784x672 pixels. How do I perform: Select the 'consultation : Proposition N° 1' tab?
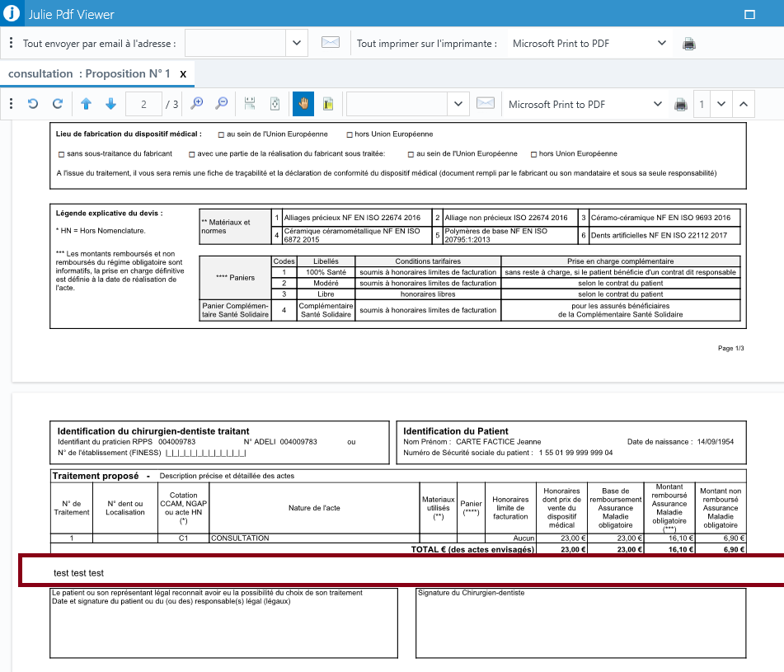[x=89, y=73]
